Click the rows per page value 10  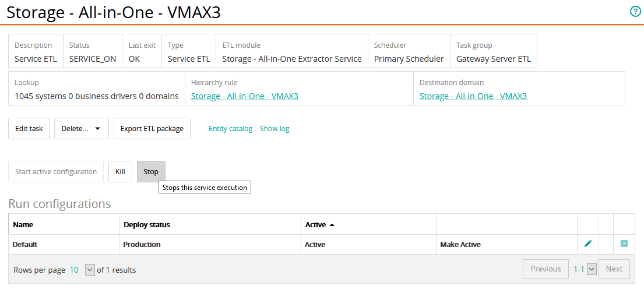coord(74,270)
